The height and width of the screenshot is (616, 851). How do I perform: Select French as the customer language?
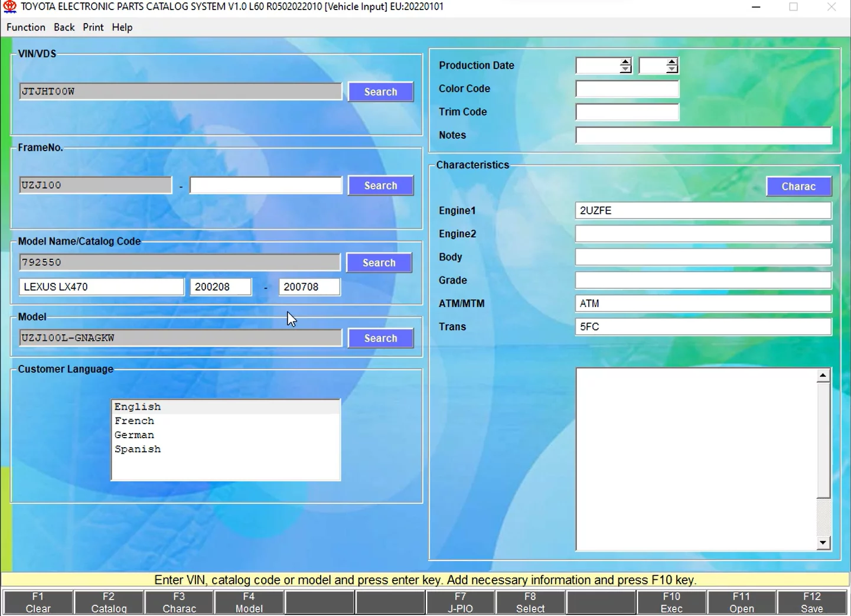[135, 421]
